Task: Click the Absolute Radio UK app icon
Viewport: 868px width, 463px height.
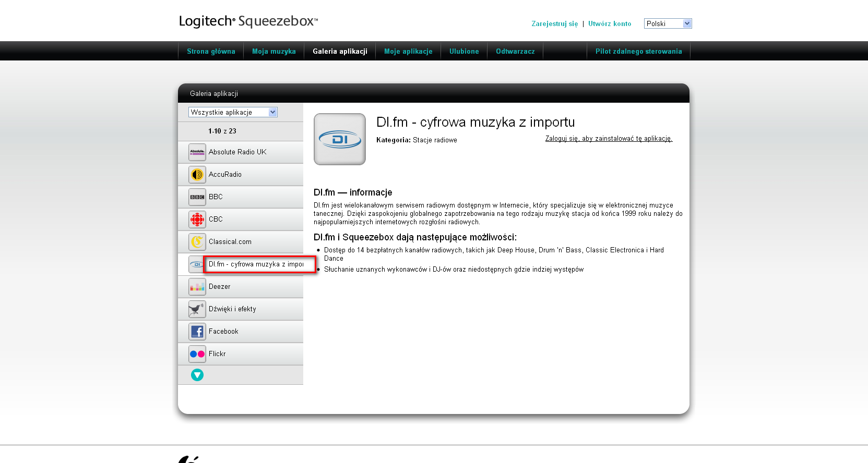Action: (197, 152)
